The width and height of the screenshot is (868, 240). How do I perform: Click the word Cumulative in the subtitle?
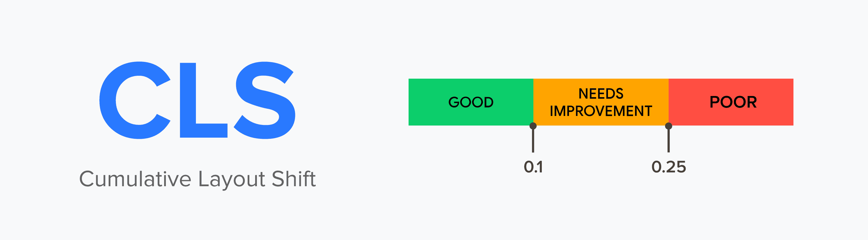click(x=135, y=179)
